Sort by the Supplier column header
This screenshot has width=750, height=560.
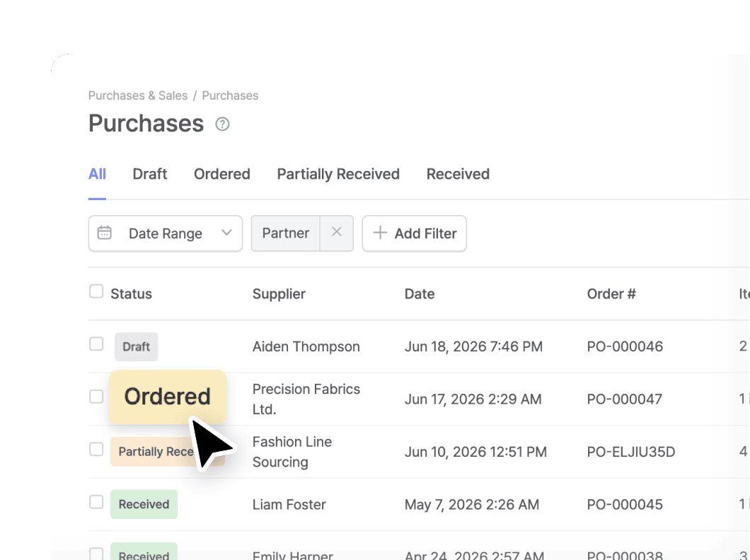[279, 294]
